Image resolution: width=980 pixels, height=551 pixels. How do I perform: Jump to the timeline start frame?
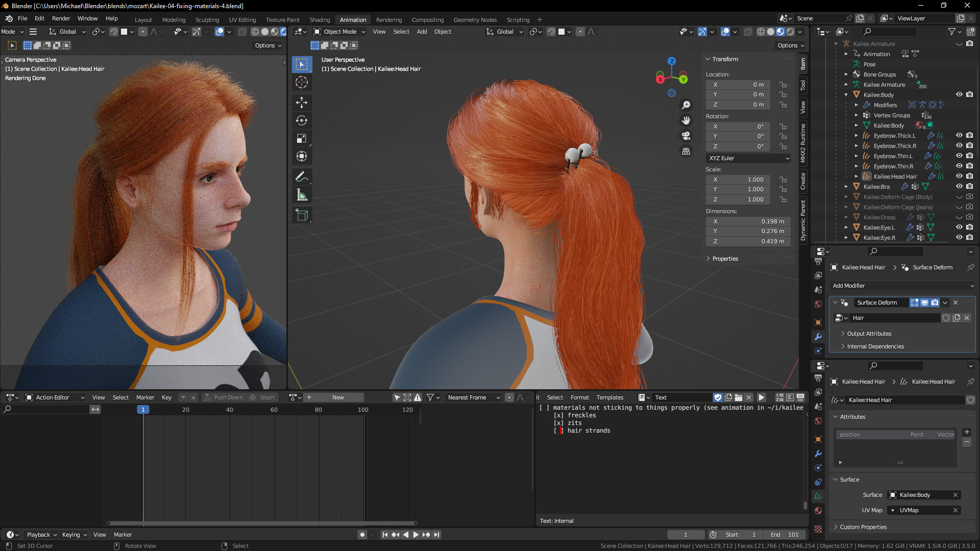click(385, 535)
